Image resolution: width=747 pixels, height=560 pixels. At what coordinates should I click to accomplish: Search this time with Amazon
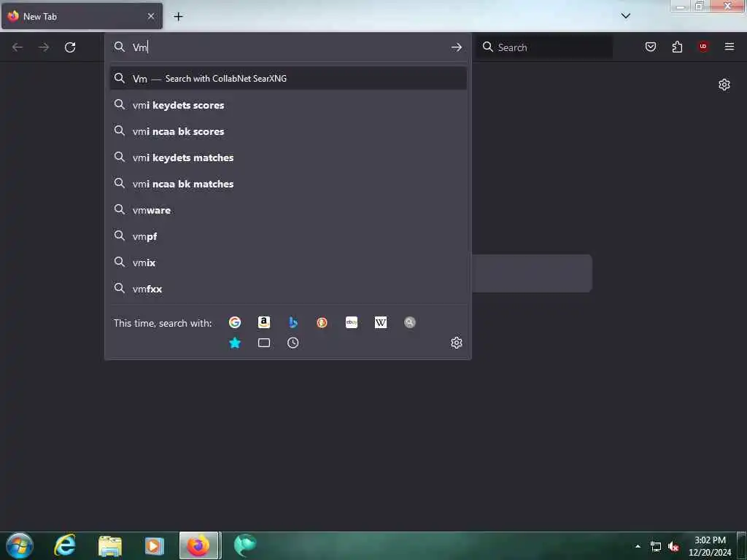[x=264, y=322]
